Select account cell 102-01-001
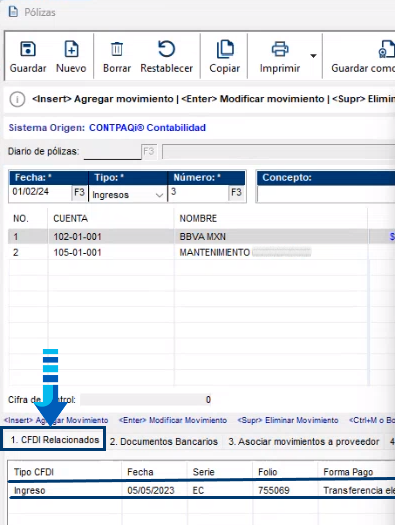This screenshot has width=395, height=525. pyautogui.click(x=77, y=237)
